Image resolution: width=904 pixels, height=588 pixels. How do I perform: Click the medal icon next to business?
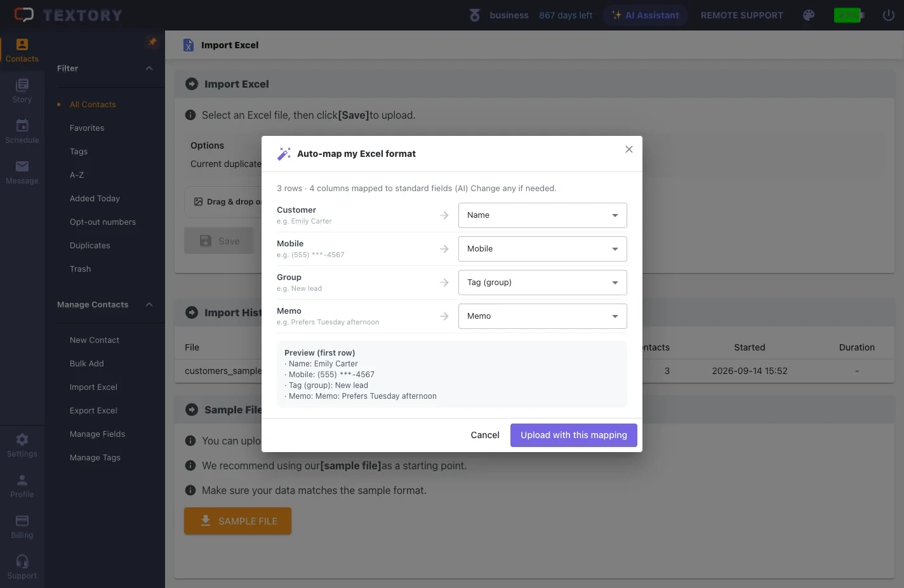475,15
